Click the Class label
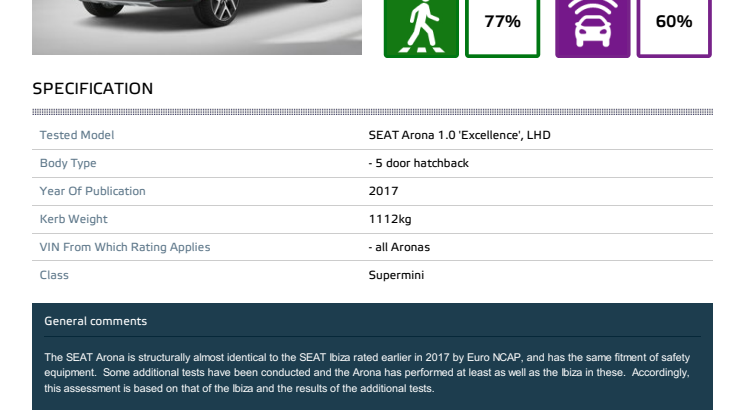746x419 pixels. (54, 275)
